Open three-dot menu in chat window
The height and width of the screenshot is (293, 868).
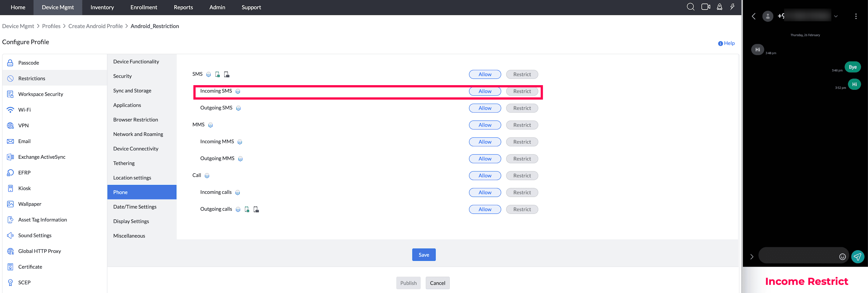pos(856,16)
